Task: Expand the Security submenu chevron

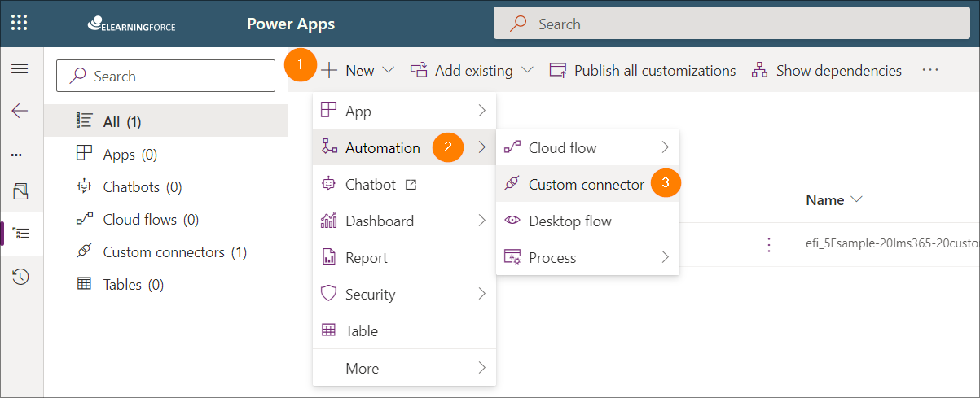Action: click(482, 293)
